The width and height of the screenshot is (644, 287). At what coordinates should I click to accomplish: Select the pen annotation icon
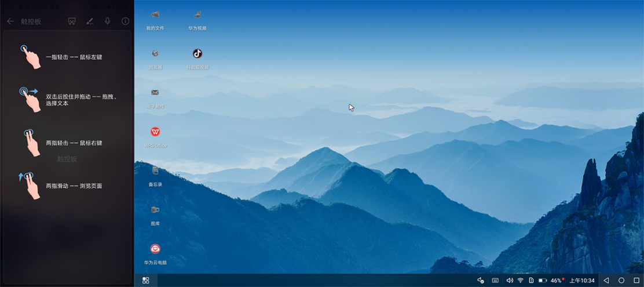click(x=90, y=21)
